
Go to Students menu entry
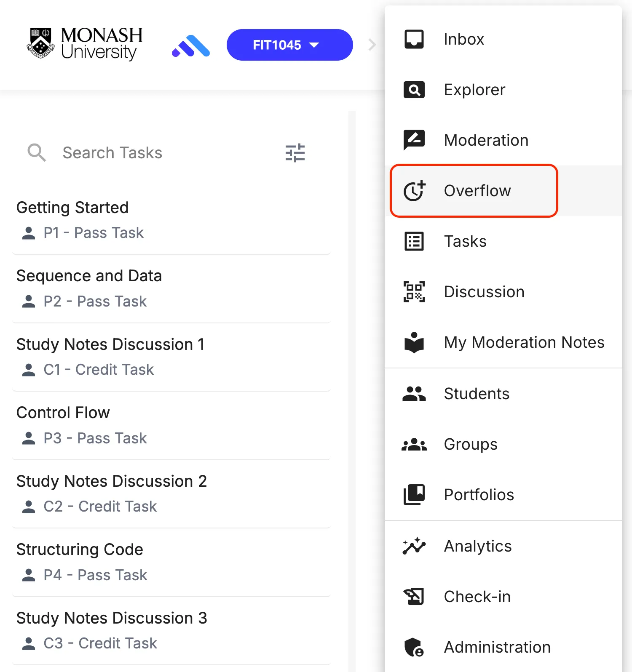click(503, 394)
